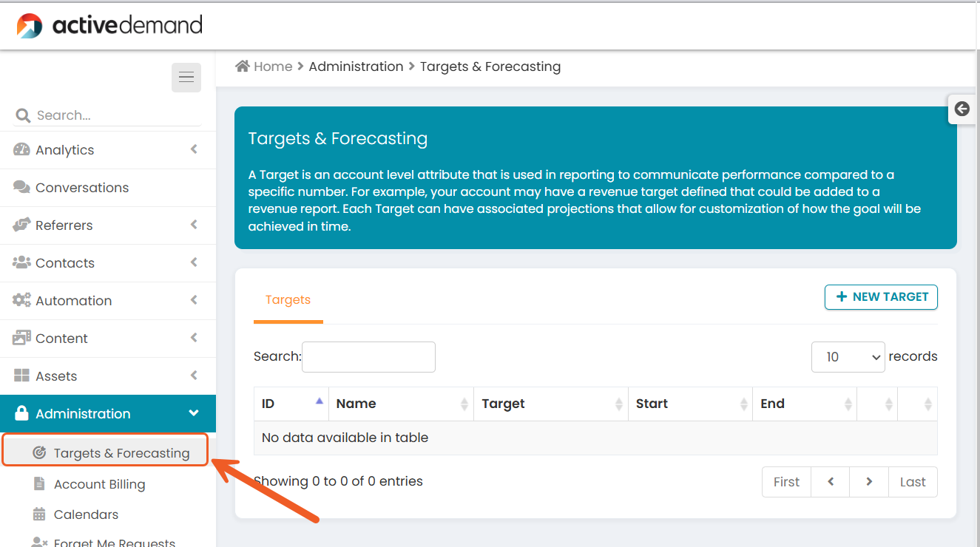Click the Conversations chat bubbles icon
Image resolution: width=980 pixels, height=547 pixels.
pos(21,187)
